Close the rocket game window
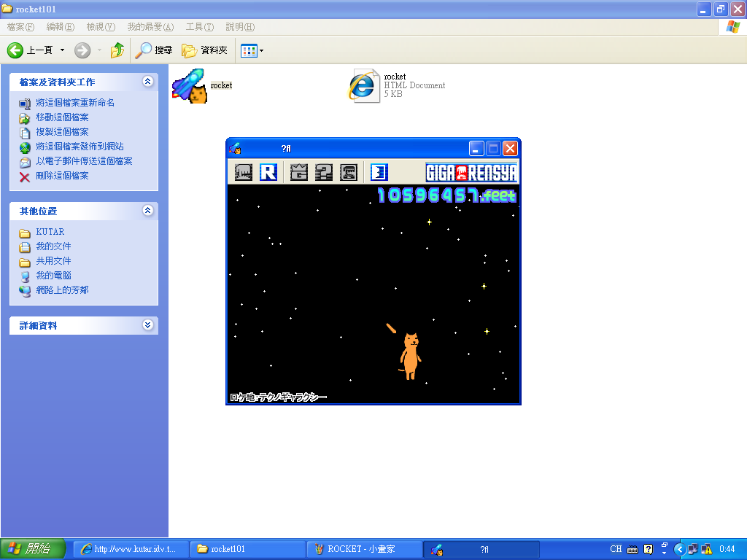 click(x=510, y=149)
